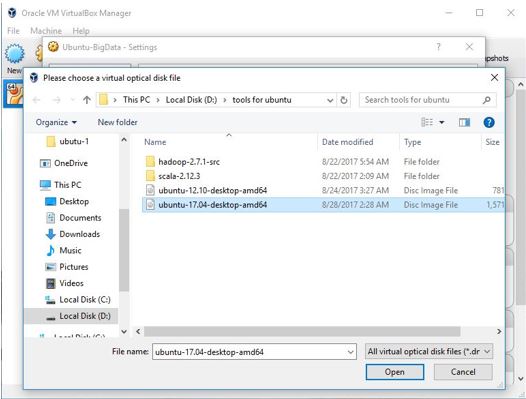The height and width of the screenshot is (399, 526).
Task: Create a New folder
Action: coord(117,122)
